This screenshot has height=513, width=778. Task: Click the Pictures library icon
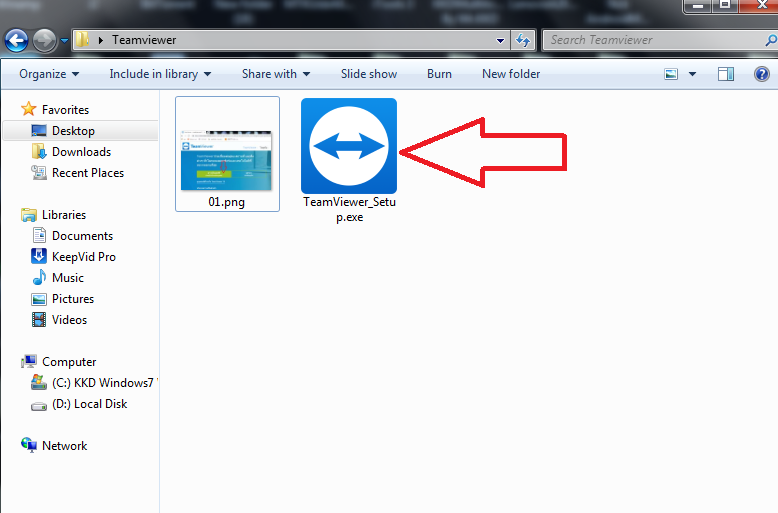(x=39, y=299)
